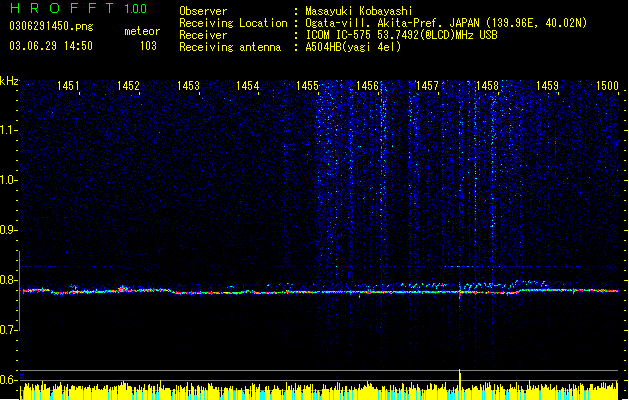This screenshot has height=400, width=629.
Task: Select the 1500 time marker
Action: 607,86
